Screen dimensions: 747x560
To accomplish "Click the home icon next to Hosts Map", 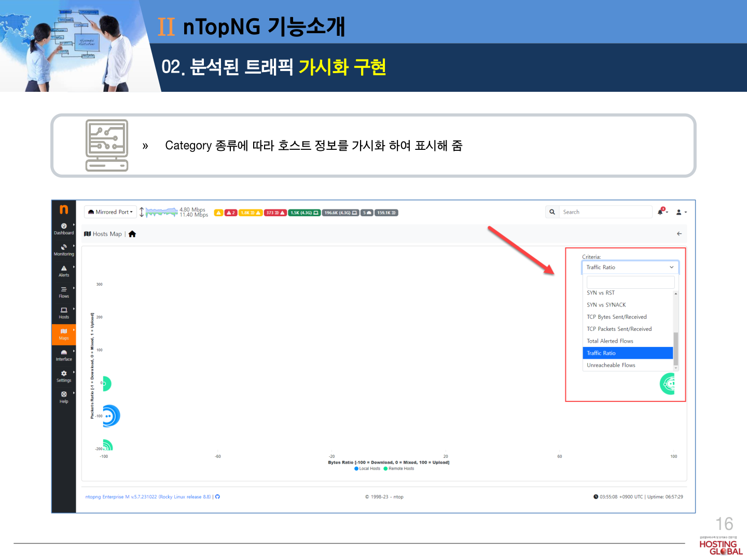I will (x=132, y=234).
